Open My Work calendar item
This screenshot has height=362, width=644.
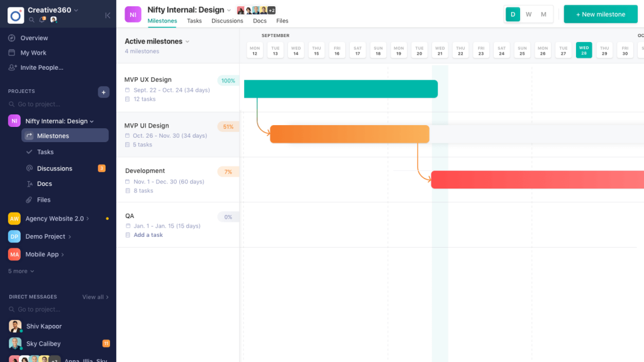[33, 53]
